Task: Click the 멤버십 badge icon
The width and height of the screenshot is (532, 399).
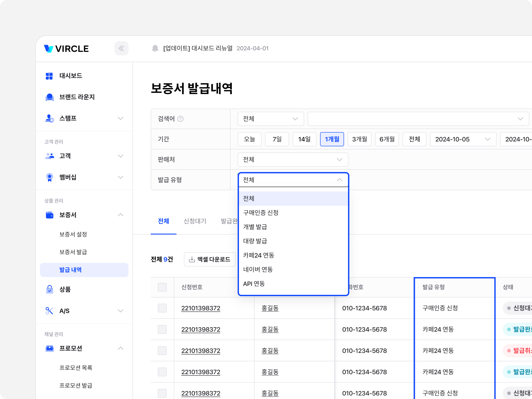Action: [x=50, y=177]
